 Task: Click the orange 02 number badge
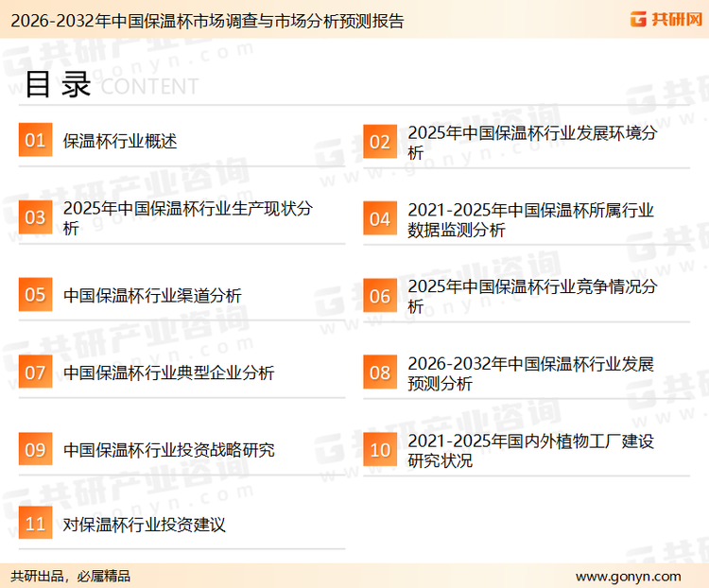[x=380, y=142]
